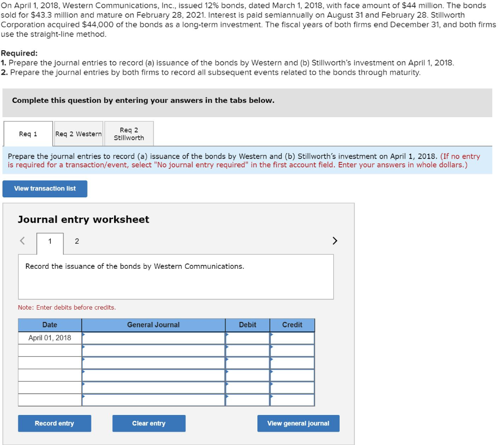This screenshot has width=504, height=445.
Task: Clear the current journal entry
Action: pos(149,423)
